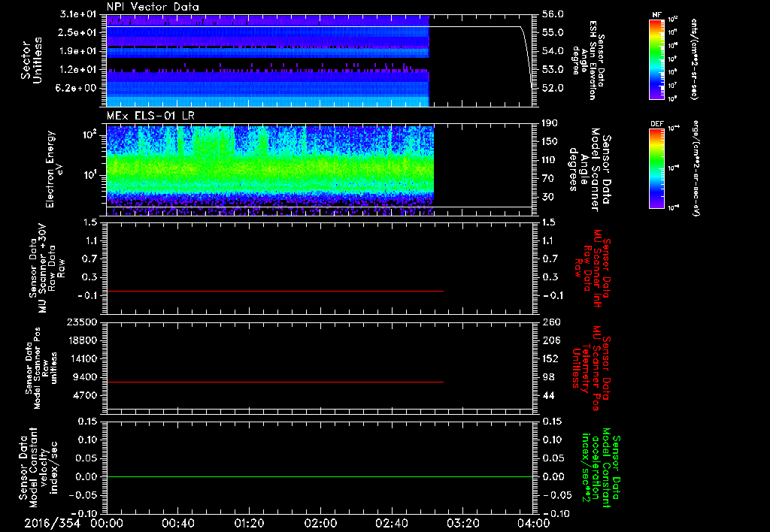Click the white ESH Sun Elevation curve
Image resolution: width=770 pixels, height=532 pixels.
319,26
